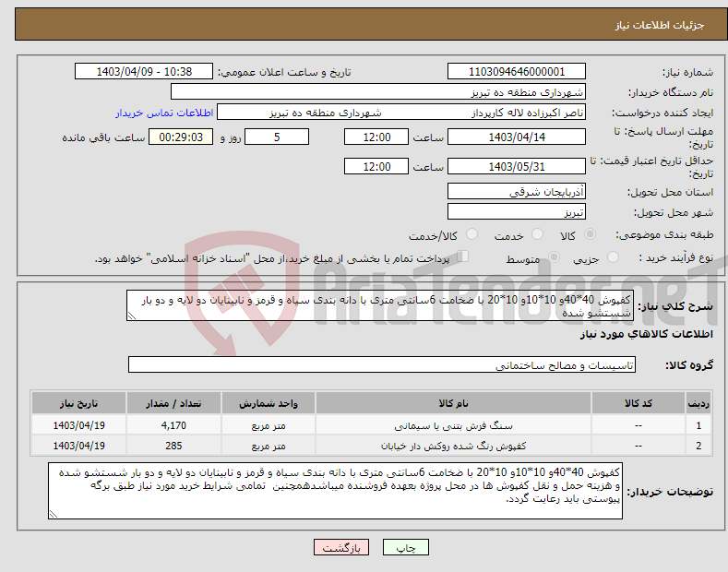Click the need number field 1103094646000001
This screenshot has width=728, height=572.
tap(517, 72)
